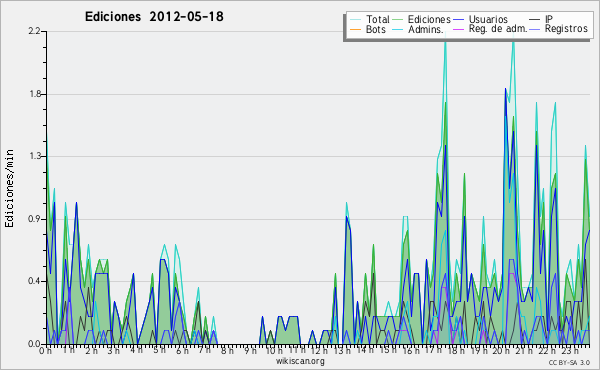This screenshot has height=370, width=600.
Task: Click the black swatch beside IP
Action: [535, 20]
